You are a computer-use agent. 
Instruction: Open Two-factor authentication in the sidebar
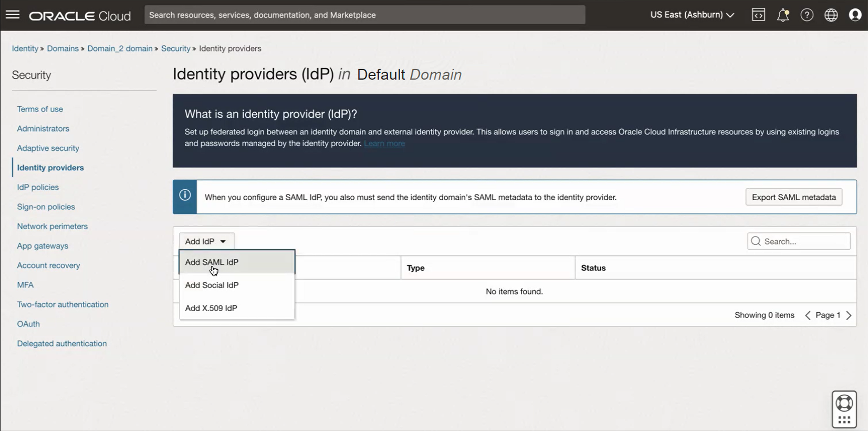point(62,304)
